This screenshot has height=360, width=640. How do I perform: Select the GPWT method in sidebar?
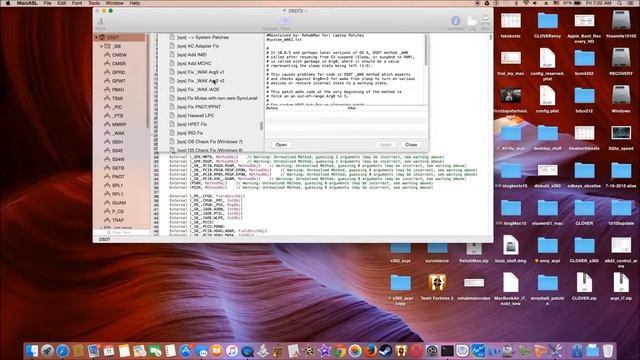[119, 81]
